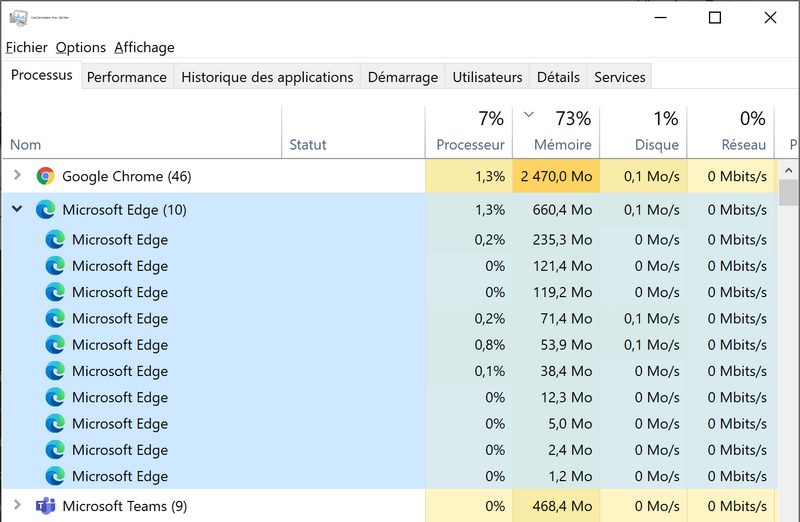Open the Fichier menu
800x522 pixels.
27,47
